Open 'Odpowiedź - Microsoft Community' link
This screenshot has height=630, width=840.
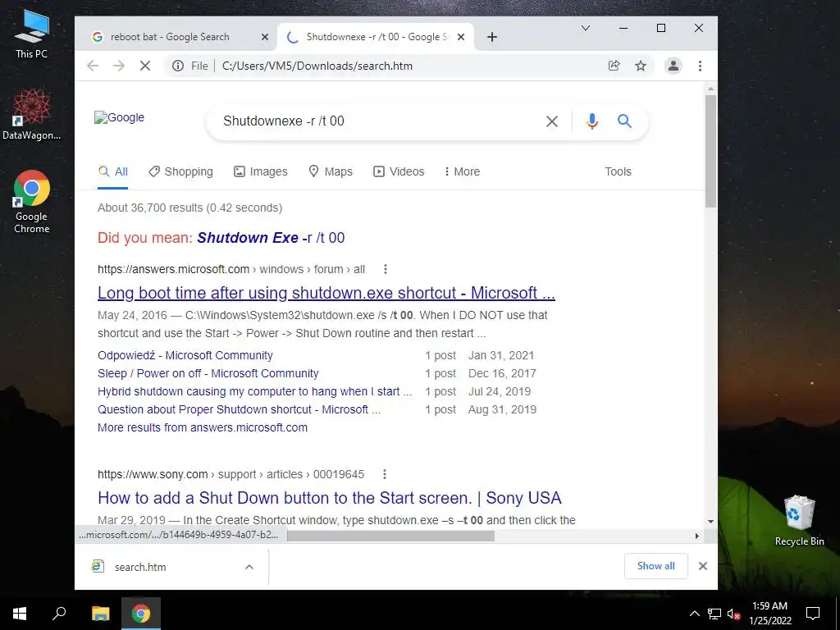pyautogui.click(x=185, y=355)
